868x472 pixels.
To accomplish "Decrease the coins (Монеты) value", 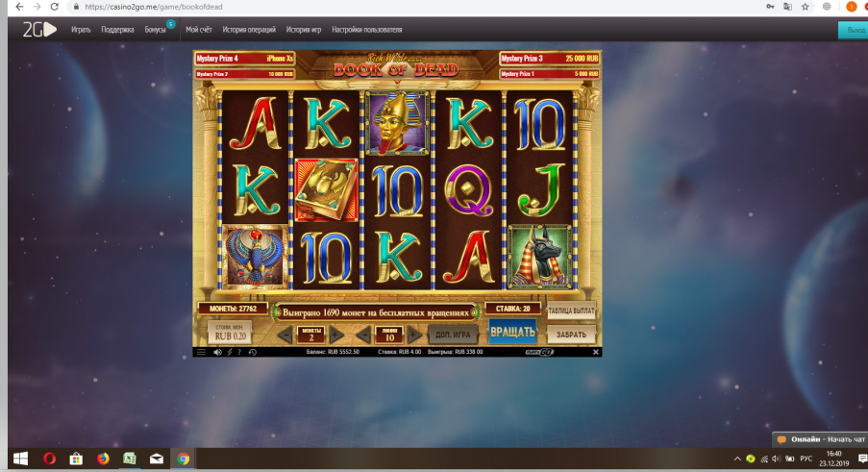I will 285,335.
